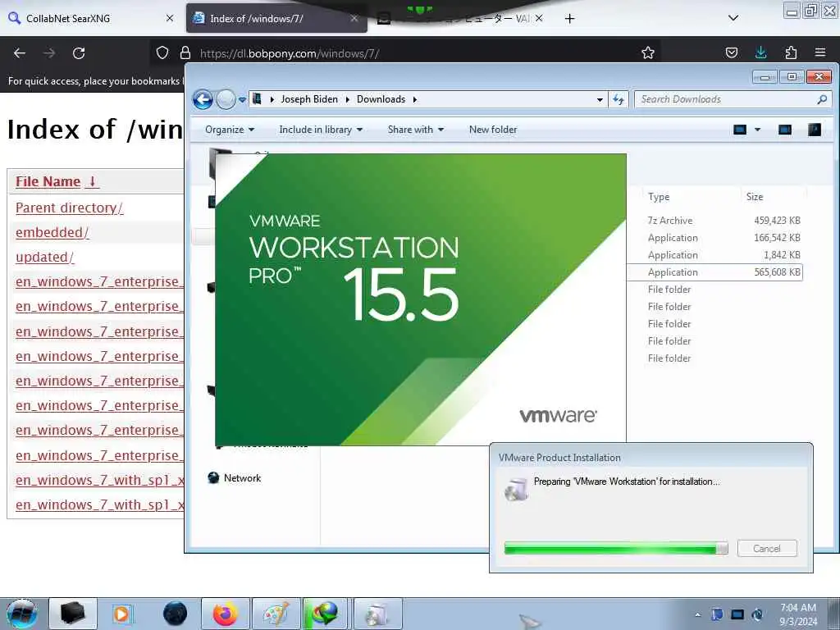The image size is (840, 630).
Task: Open Explorer recent pages dropdown arrow
Action: pyautogui.click(x=242, y=99)
